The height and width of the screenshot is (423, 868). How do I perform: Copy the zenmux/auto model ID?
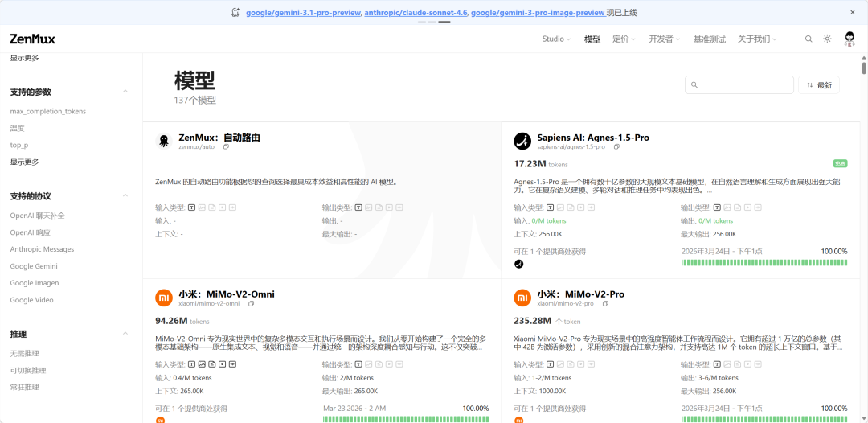coord(226,147)
